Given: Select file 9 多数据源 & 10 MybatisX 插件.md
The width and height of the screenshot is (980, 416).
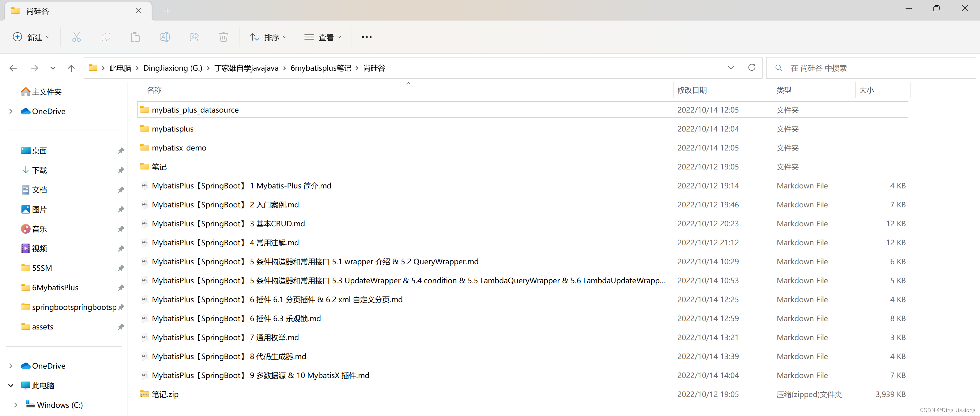Looking at the screenshot, I should (x=522, y=375).
